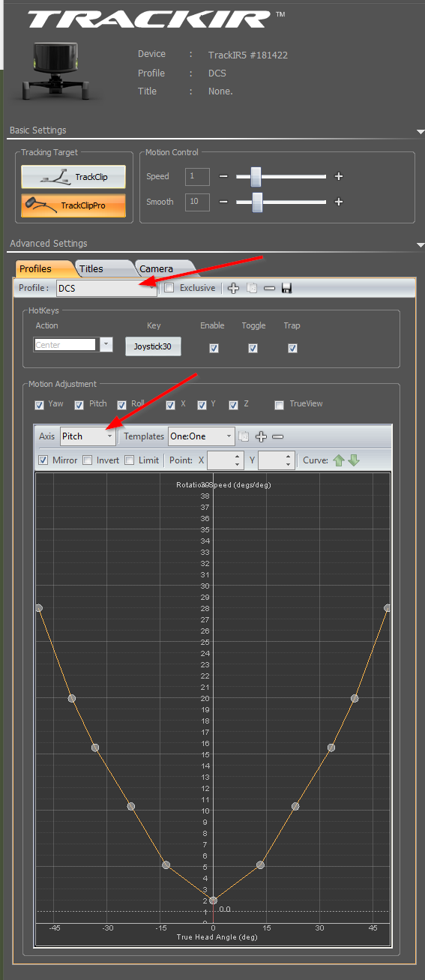Disable the Z axis checkbox
425x980 pixels.
click(x=234, y=405)
